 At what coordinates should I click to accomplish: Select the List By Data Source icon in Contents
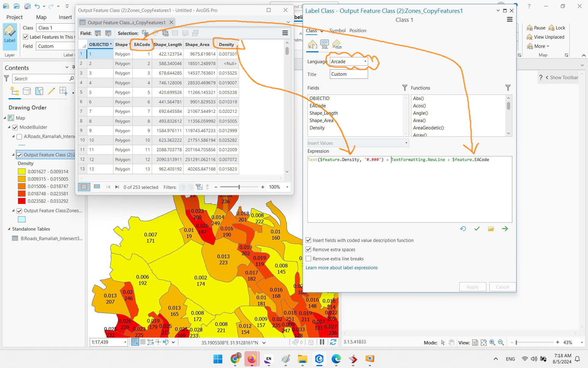click(x=27, y=91)
